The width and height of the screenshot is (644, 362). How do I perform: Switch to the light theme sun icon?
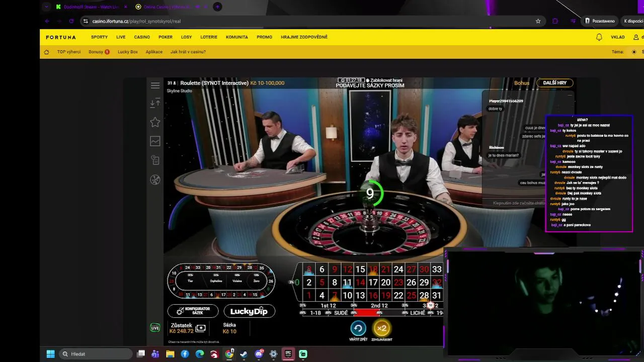[634, 52]
